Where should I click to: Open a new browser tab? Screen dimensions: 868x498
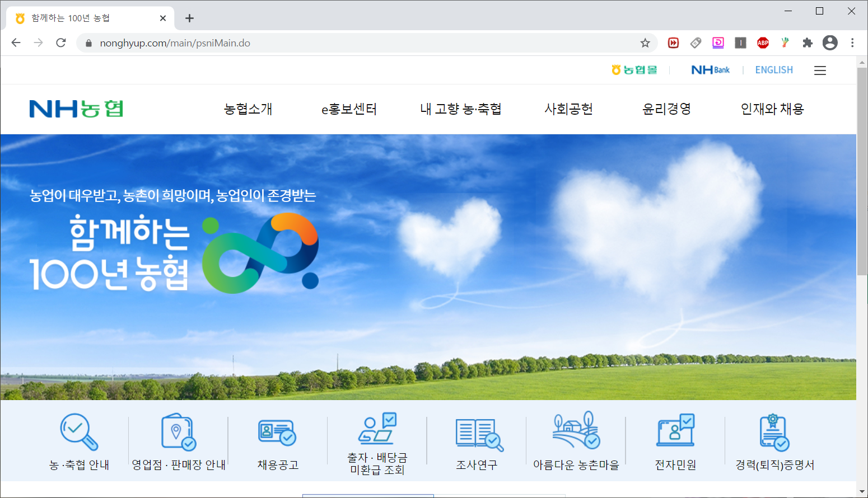click(x=190, y=18)
